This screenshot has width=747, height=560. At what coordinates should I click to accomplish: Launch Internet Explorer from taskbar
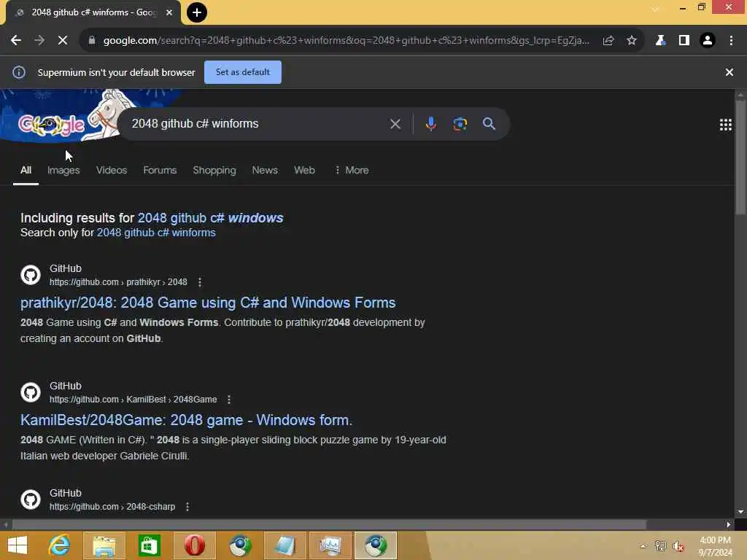point(60,545)
